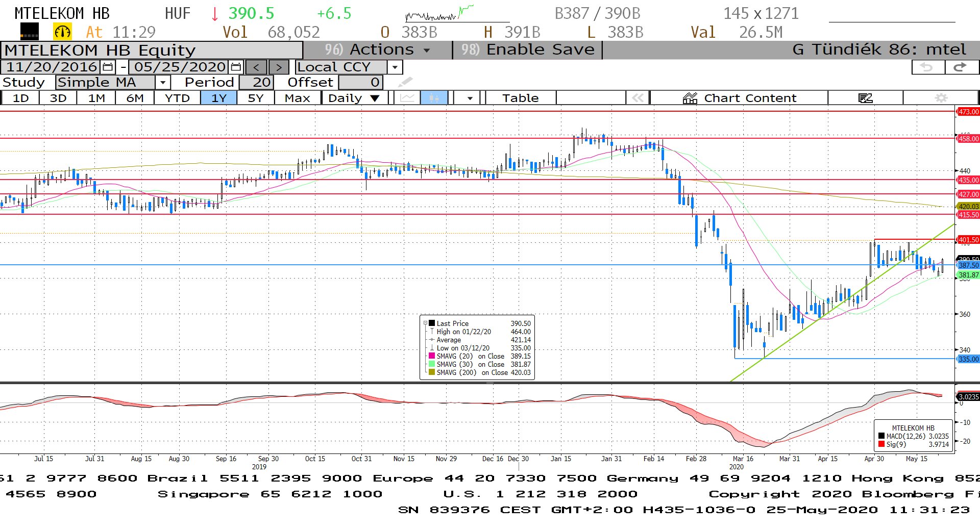Screen dimensions: 980x530
Task: Click the Period value field showing 20
Action: (257, 82)
